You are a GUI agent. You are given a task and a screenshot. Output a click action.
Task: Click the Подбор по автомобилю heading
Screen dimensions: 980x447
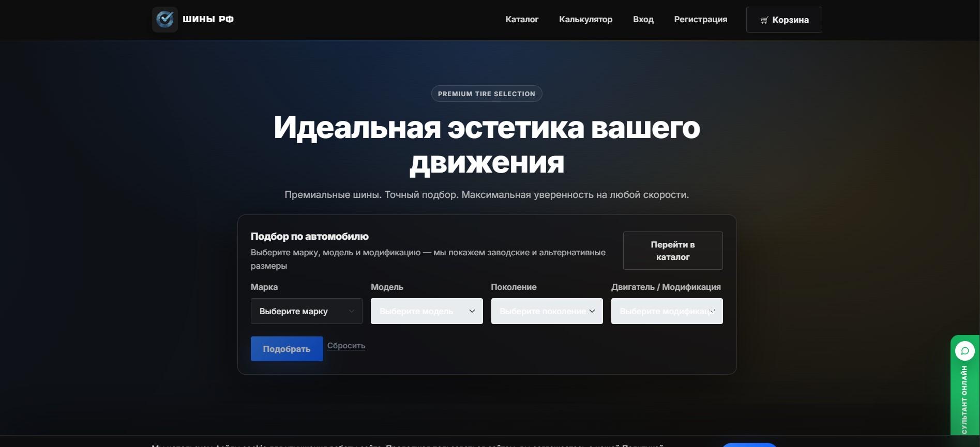click(310, 236)
